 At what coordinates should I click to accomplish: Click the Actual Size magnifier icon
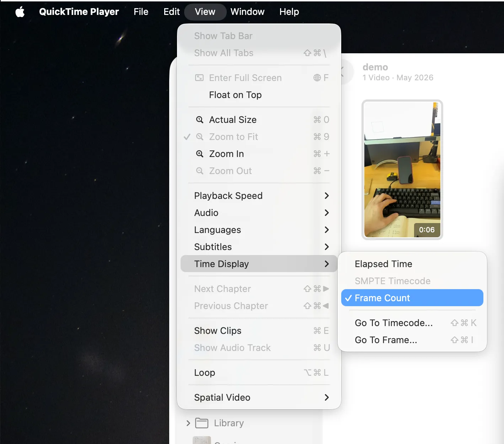200,120
